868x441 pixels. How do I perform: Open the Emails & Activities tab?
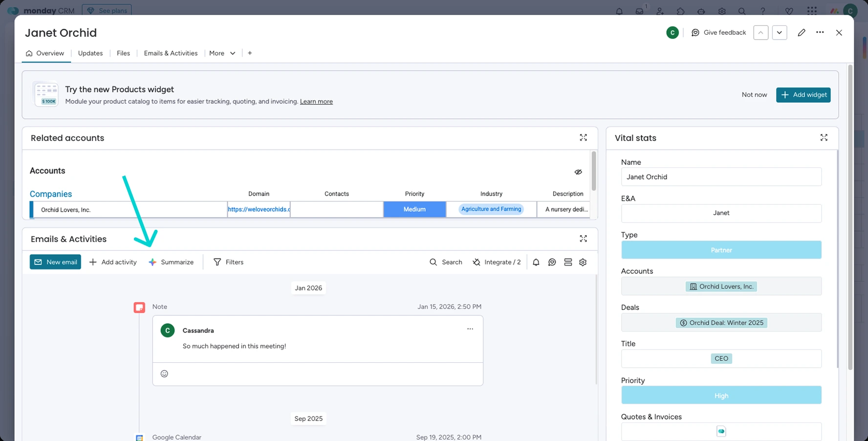171,53
